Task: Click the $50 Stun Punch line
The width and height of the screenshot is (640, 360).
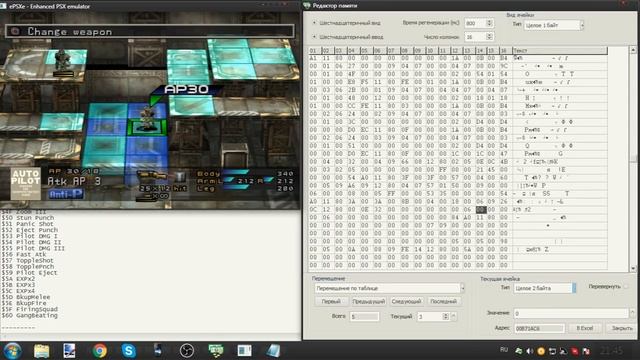Action: (x=28, y=218)
